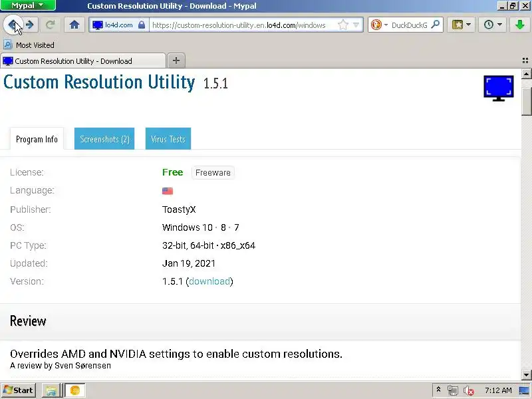This screenshot has width=532, height=399.
Task: Click the padlock security icon
Action: 142,25
